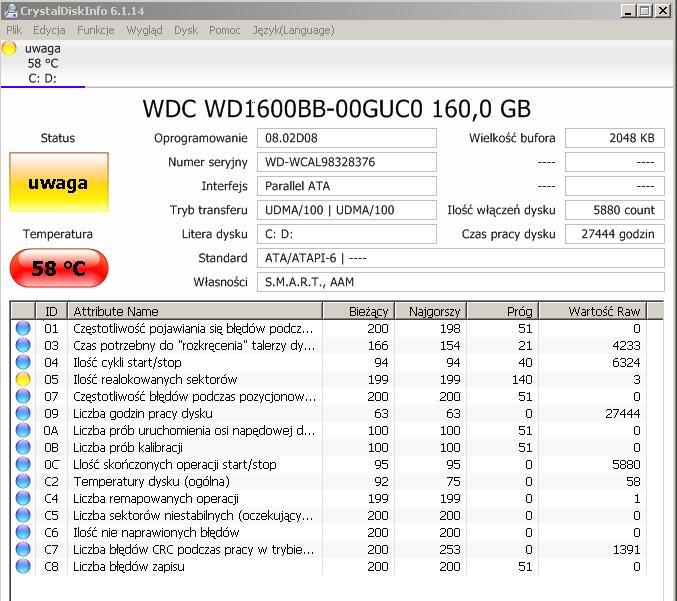Click the Litera dysku field C: D:
The image size is (677, 601).
pos(347,234)
